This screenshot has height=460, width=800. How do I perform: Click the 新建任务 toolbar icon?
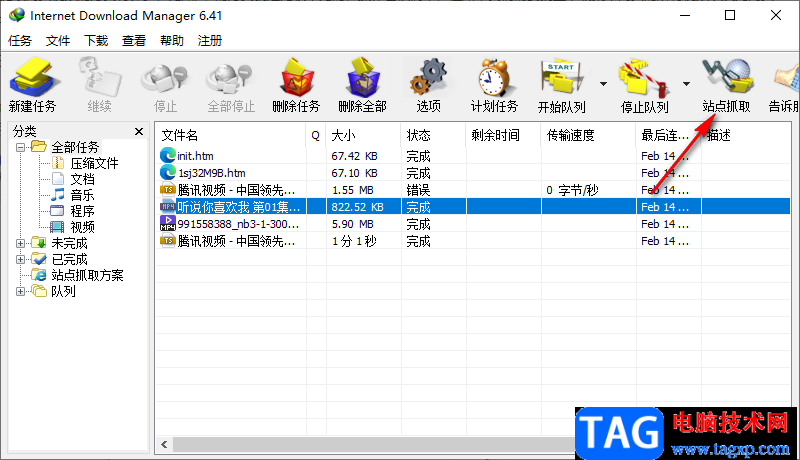coord(33,78)
